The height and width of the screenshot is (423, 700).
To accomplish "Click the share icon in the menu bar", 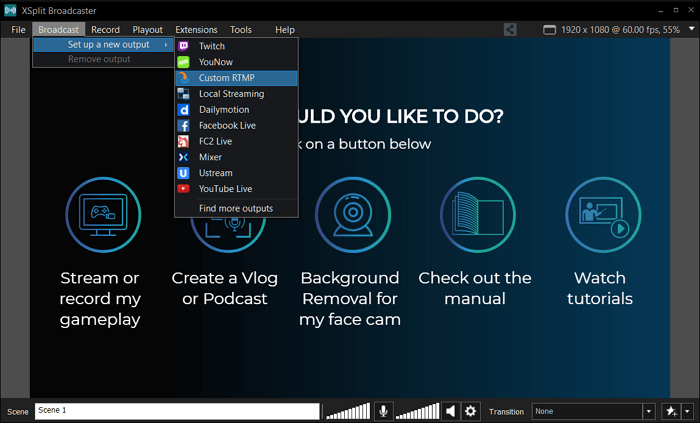I will click(510, 29).
